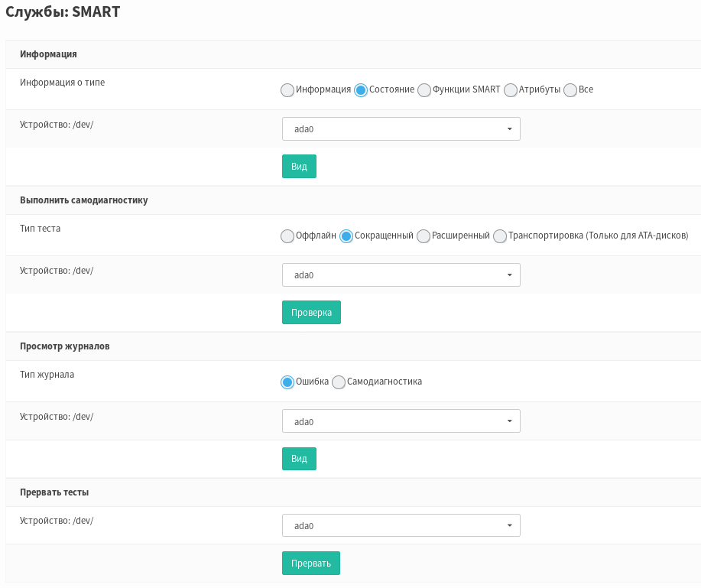
Task: Click Вид button under Просмотр журналов
Action: point(299,459)
